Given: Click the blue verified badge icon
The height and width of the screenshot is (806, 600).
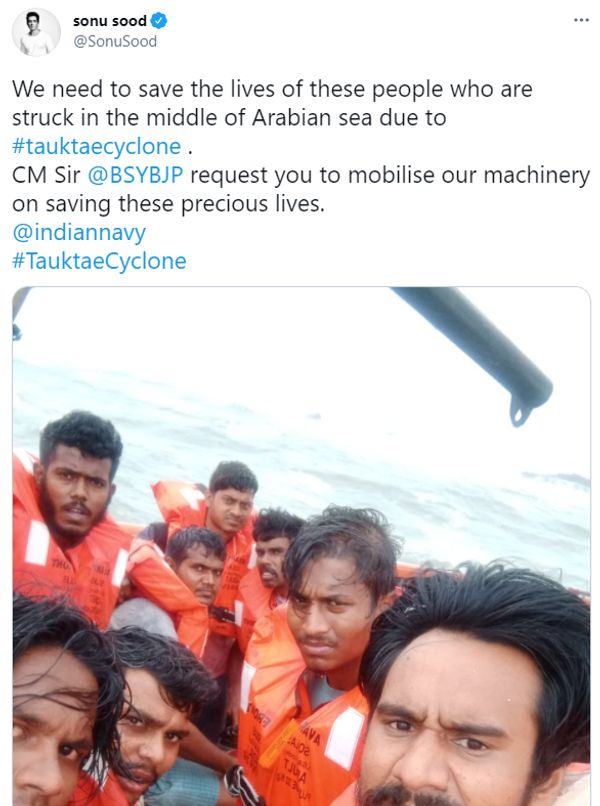Looking at the screenshot, I should tap(159, 21).
